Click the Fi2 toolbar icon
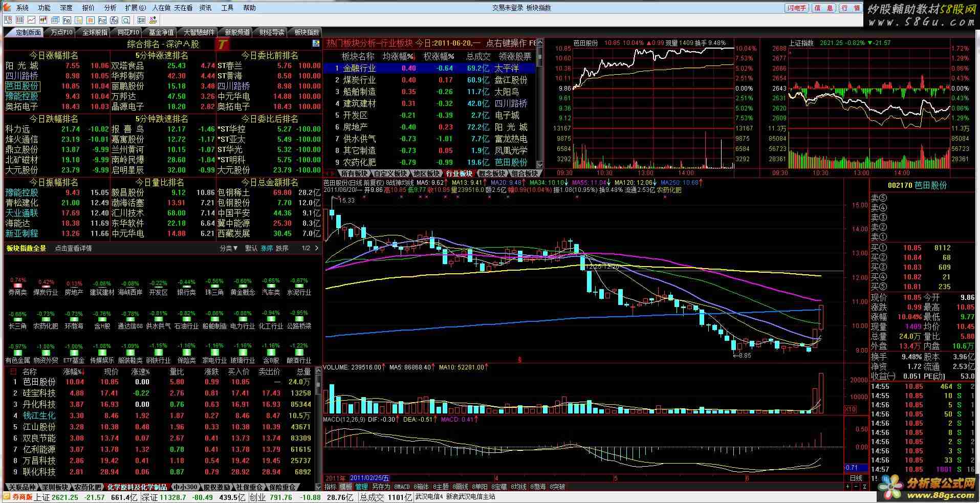Image resolution: width=980 pixels, height=503 pixels. coord(102,20)
